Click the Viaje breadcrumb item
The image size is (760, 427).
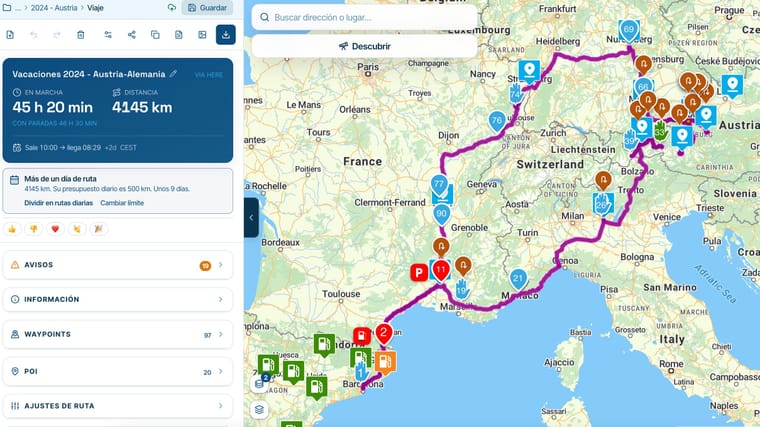point(95,8)
